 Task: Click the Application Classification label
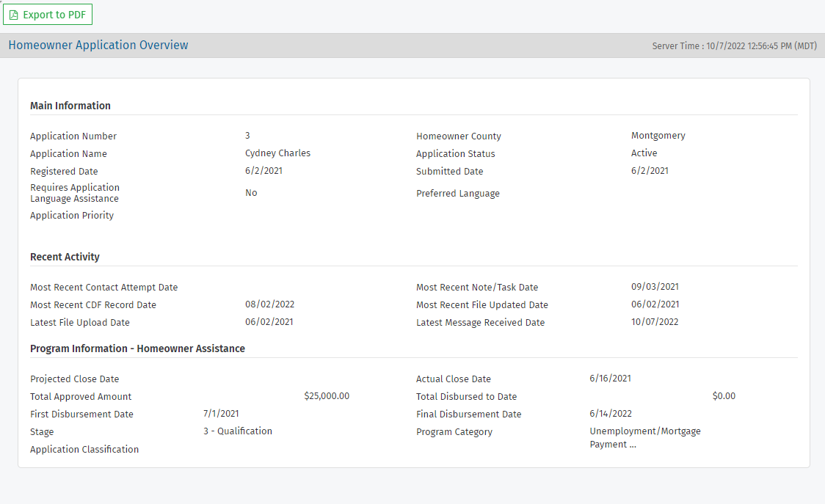point(84,450)
